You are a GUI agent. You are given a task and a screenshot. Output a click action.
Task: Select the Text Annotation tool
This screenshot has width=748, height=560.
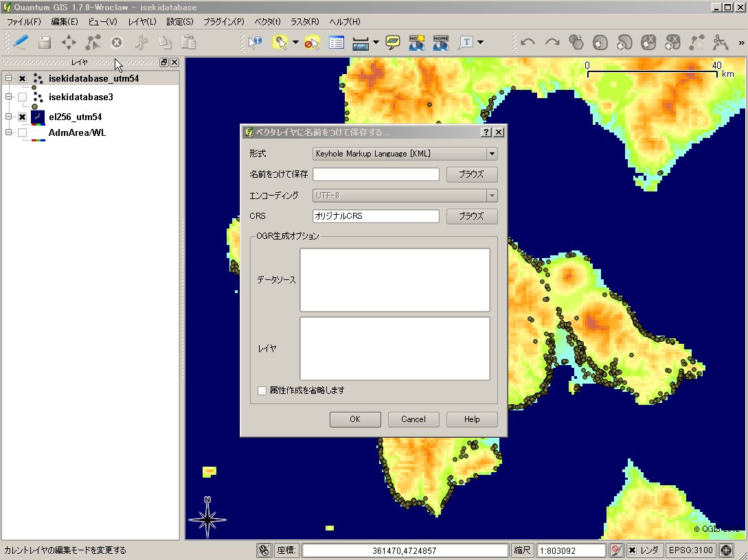466,43
